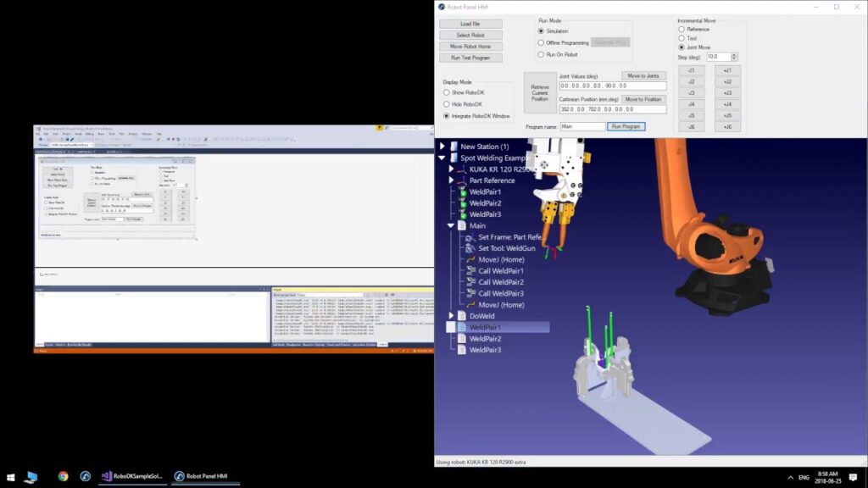Click the frame icon beside Part Reference
This screenshot has height=488, width=868.
[x=462, y=180]
